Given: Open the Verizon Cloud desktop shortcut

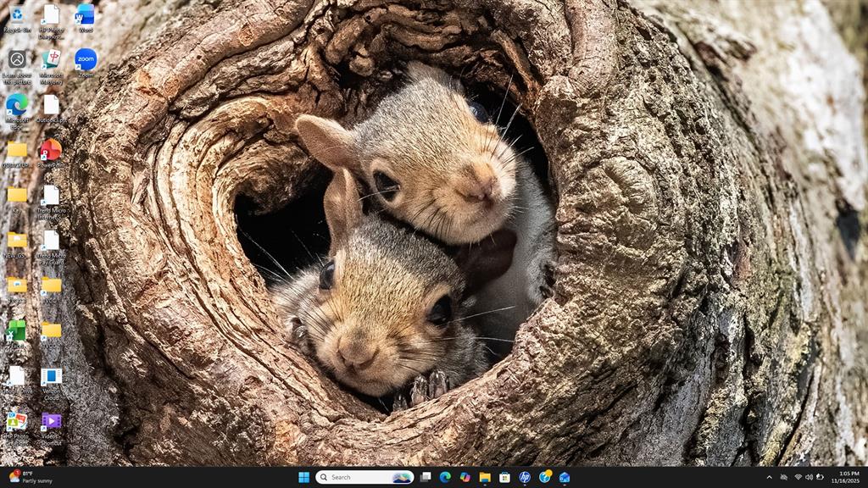Looking at the screenshot, I should (51, 377).
